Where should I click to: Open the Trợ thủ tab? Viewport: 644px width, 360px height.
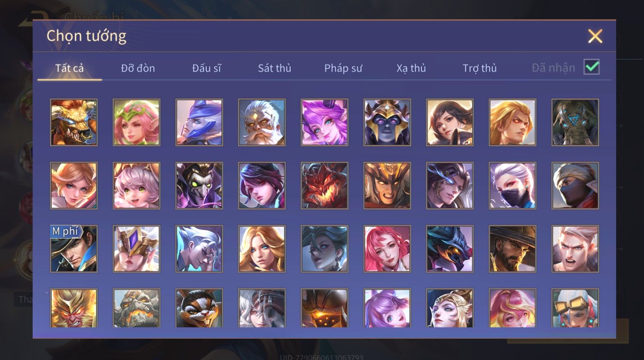(x=480, y=68)
